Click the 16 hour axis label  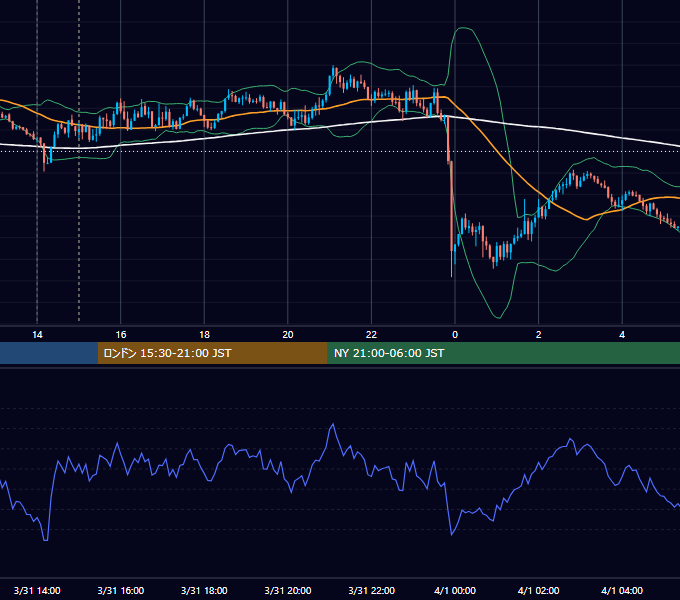[121, 335]
